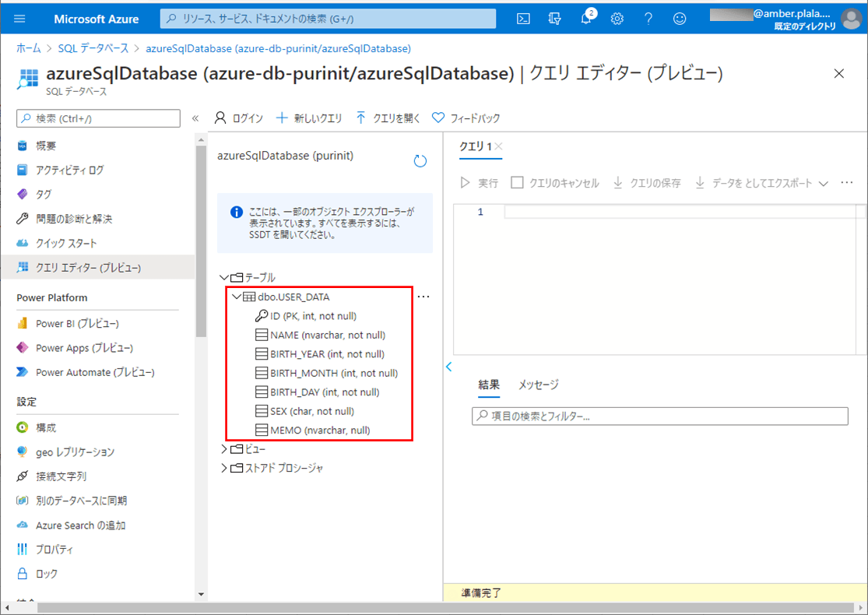Click the global search box
Viewport: 868px width, 615px height.
click(329, 19)
